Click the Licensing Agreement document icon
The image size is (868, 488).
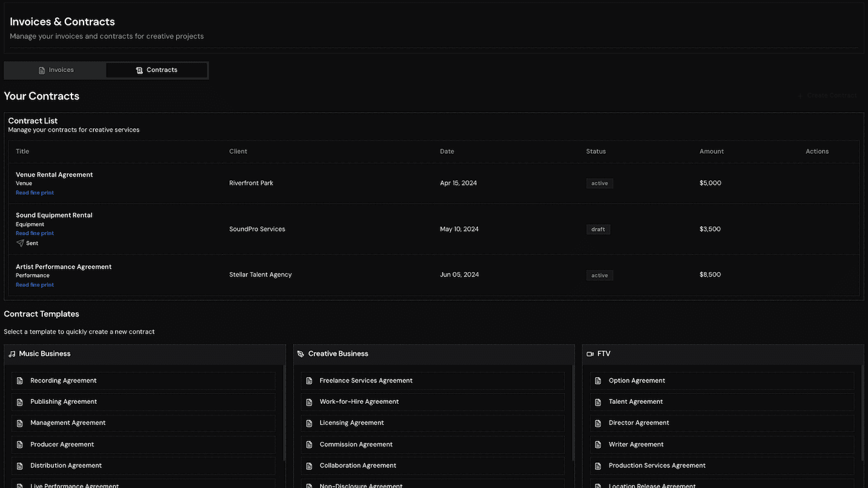click(309, 423)
